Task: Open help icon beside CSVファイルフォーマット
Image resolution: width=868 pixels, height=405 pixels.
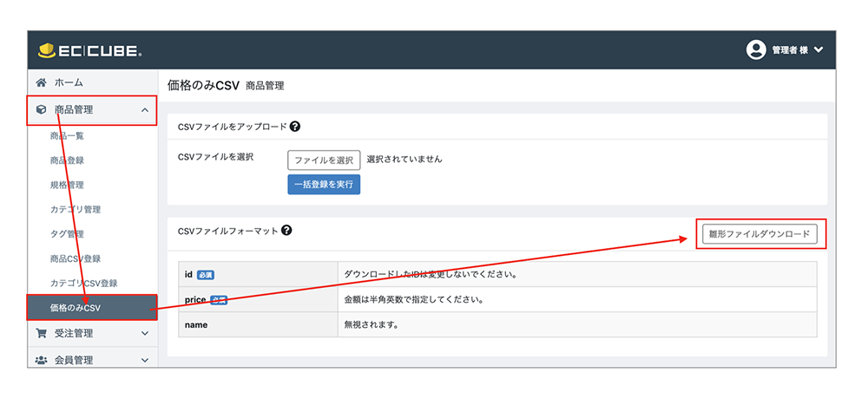Action: (x=286, y=231)
